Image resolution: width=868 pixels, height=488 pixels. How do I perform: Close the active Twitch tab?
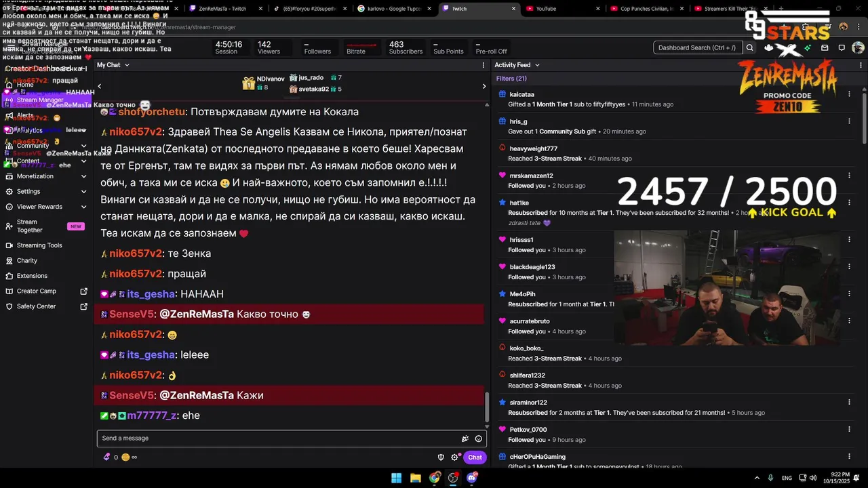[513, 9]
